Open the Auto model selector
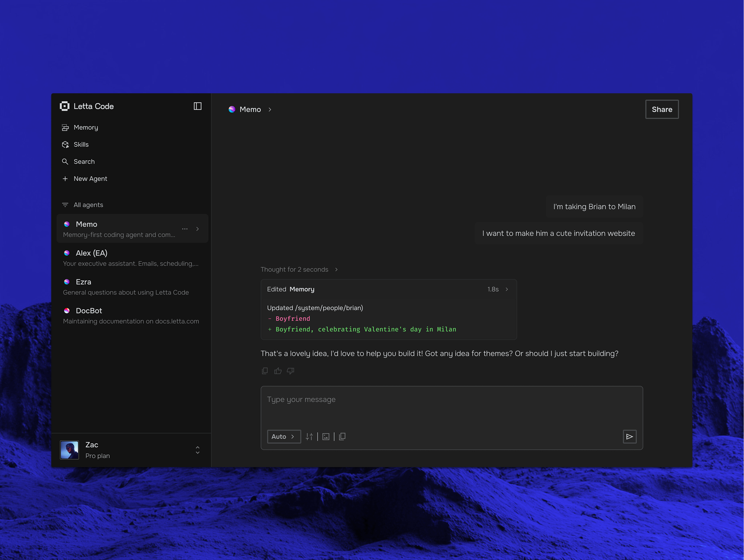This screenshot has height=560, width=744. [x=283, y=436]
